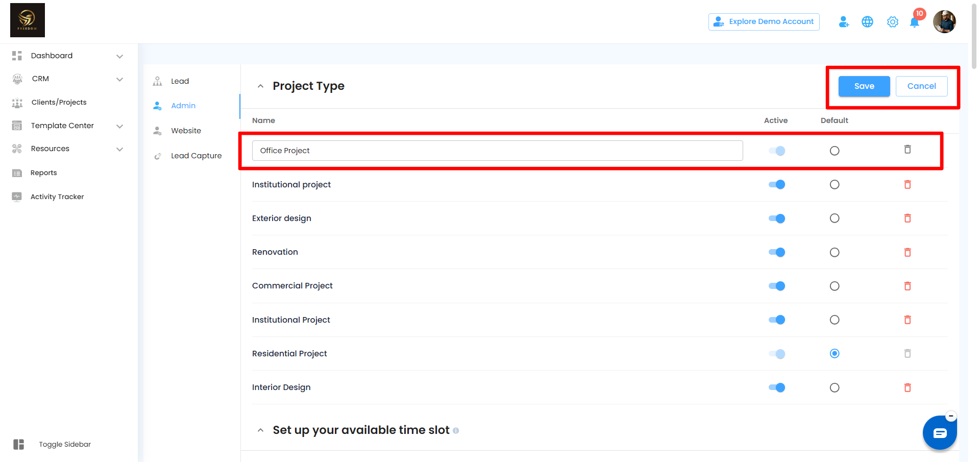The width and height of the screenshot is (980, 462).
Task: Save the new project type
Action: point(864,86)
